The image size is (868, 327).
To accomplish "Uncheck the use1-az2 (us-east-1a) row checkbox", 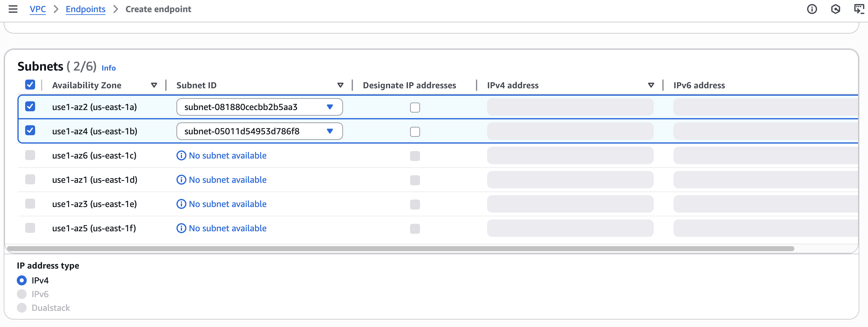I will (x=30, y=107).
